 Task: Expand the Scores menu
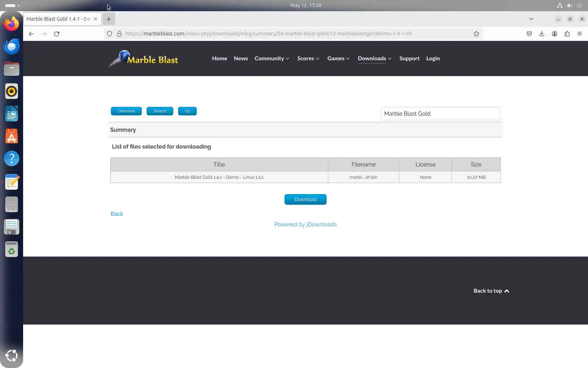[x=308, y=59]
